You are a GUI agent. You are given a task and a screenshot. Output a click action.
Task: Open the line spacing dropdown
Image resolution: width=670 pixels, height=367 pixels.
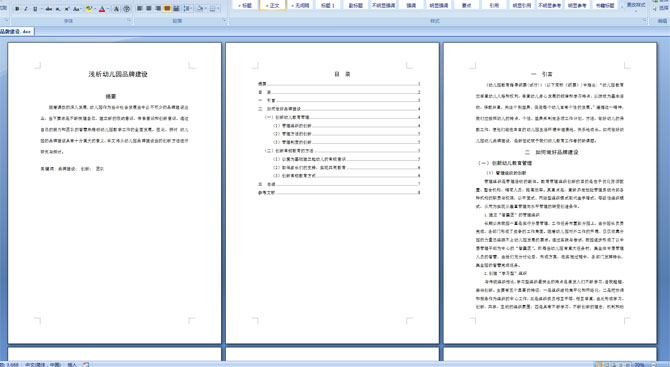(x=188, y=9)
